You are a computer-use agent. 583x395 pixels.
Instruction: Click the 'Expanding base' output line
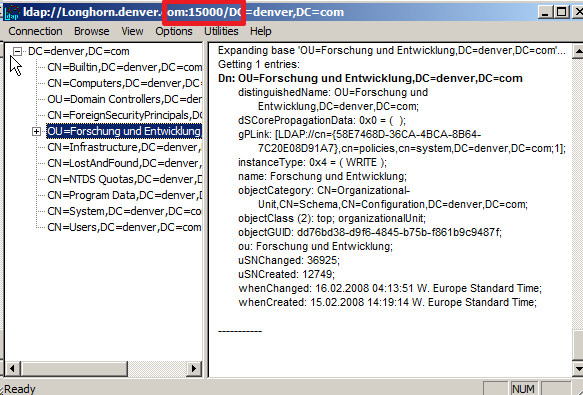tap(392, 51)
